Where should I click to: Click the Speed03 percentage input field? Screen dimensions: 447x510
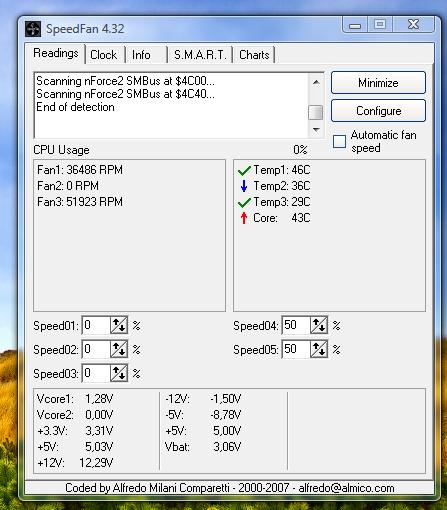tap(96, 373)
